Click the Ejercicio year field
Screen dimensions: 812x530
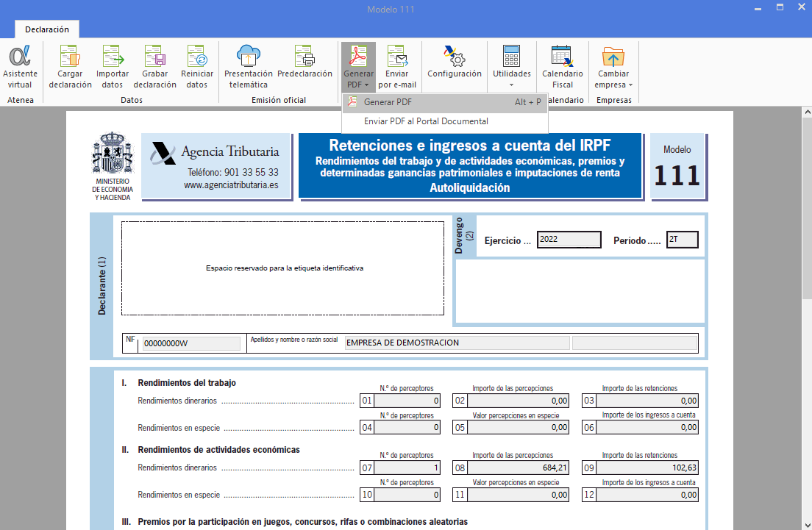tap(569, 240)
